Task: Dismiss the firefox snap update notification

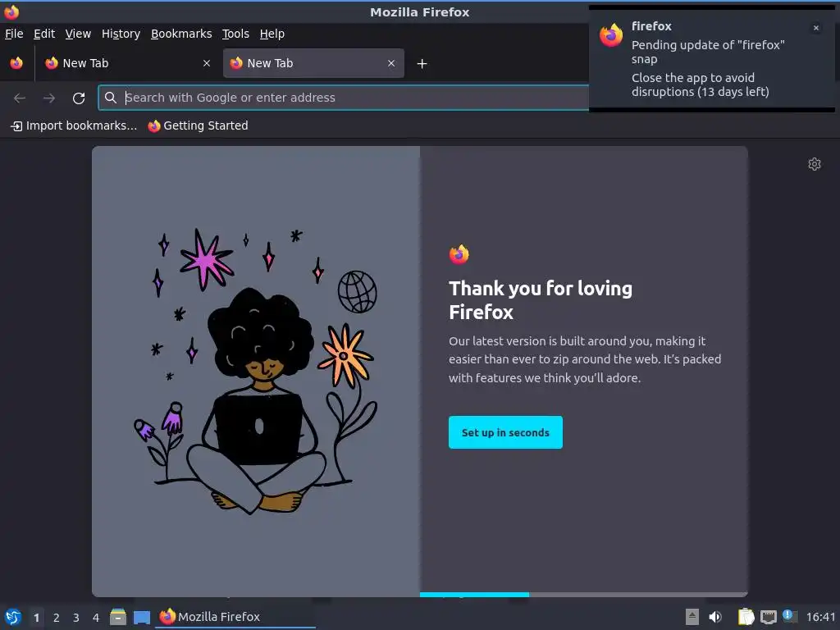Action: [816, 28]
